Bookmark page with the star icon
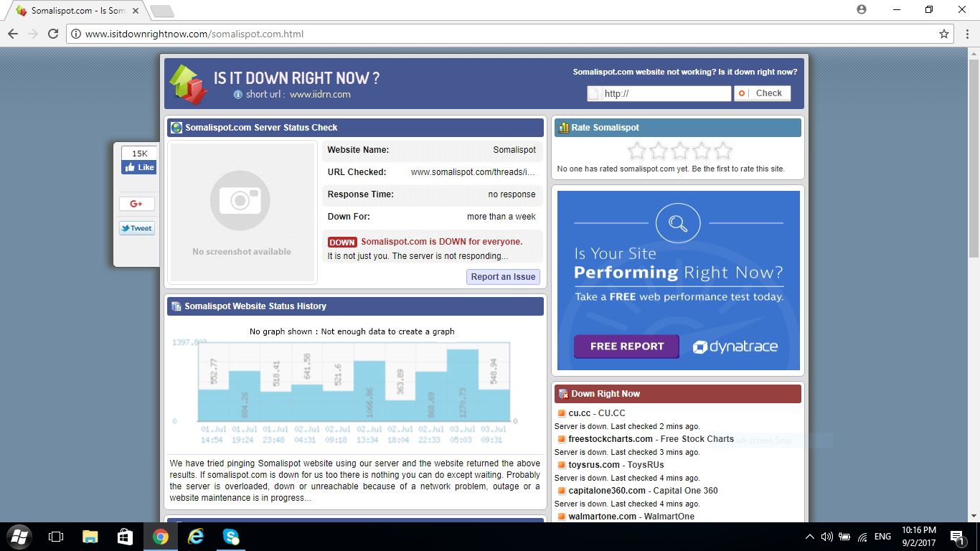The width and height of the screenshot is (980, 551). (x=944, y=34)
